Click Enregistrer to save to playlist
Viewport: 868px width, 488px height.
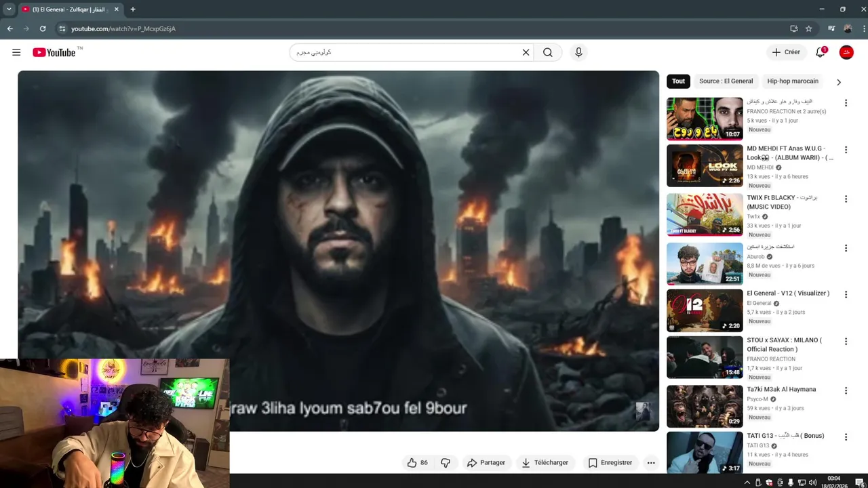(x=610, y=462)
